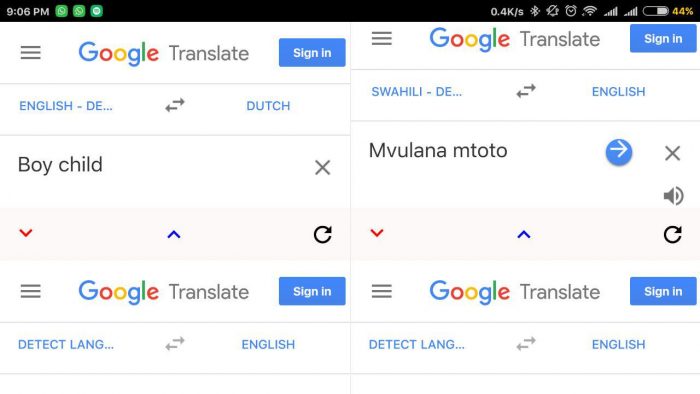Click the blue translate arrow button

pyautogui.click(x=619, y=152)
